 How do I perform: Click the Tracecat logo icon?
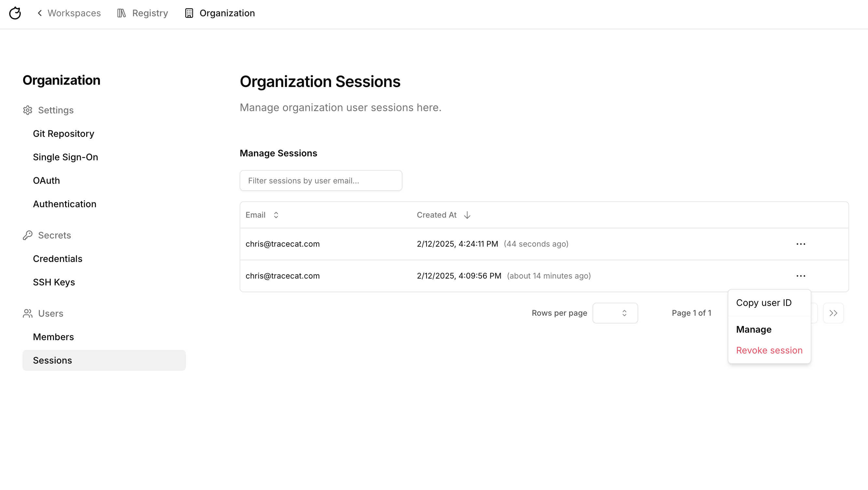tap(15, 13)
